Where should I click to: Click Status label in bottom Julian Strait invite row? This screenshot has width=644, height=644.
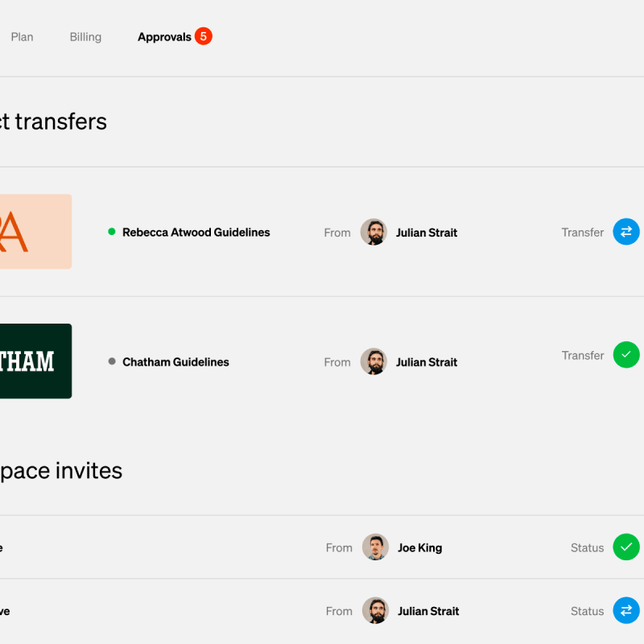pos(587,611)
